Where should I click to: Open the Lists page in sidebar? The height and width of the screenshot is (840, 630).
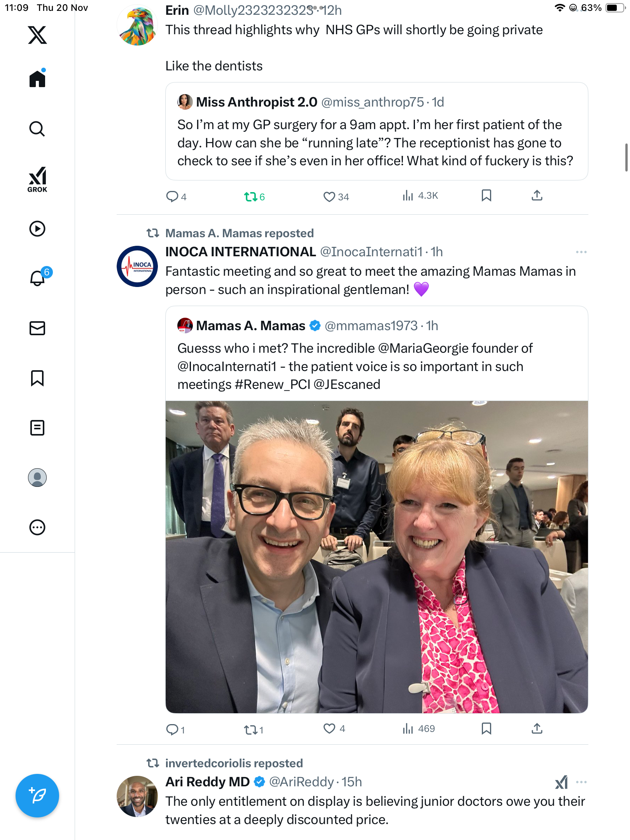tap(37, 428)
